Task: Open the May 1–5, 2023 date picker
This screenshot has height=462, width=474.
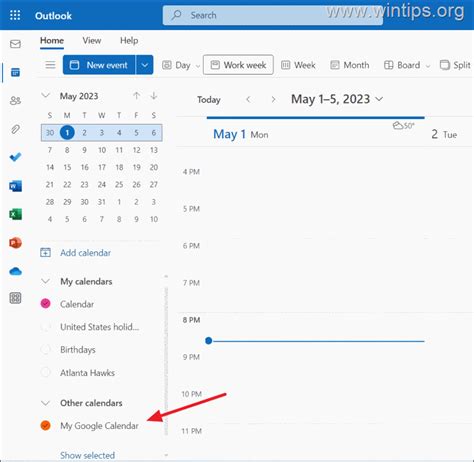Action: (x=337, y=99)
